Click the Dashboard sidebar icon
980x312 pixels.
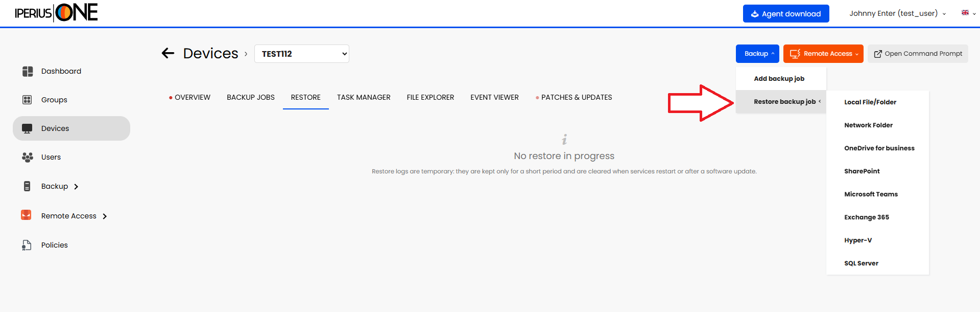click(x=28, y=72)
